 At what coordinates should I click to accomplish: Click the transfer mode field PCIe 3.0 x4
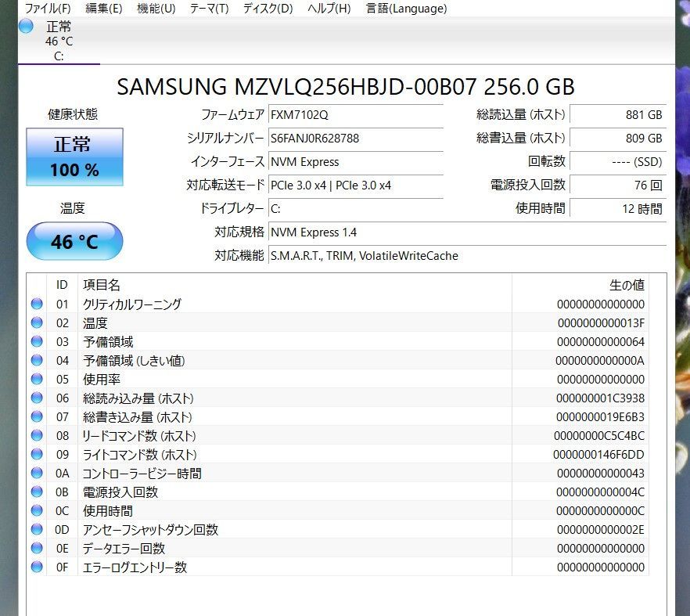355,185
